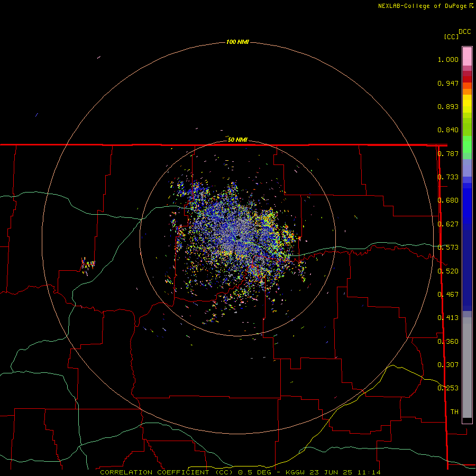
Task: Click the 0.787 legend value
Action: (448, 153)
